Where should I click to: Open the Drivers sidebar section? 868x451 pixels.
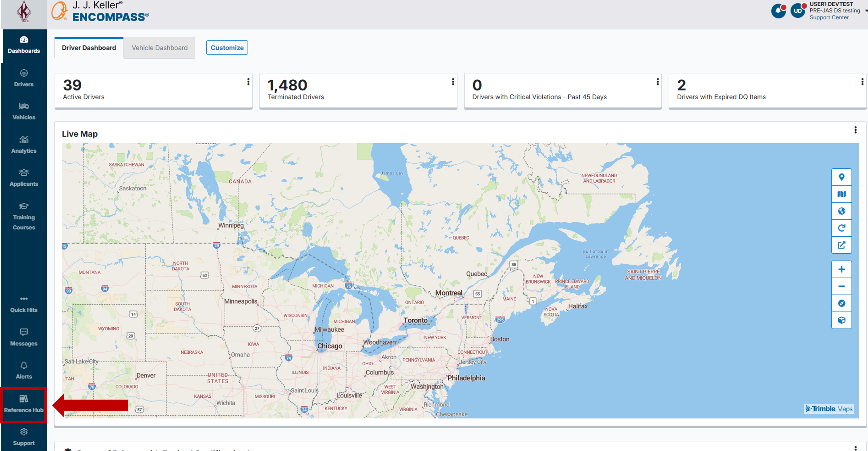click(24, 78)
